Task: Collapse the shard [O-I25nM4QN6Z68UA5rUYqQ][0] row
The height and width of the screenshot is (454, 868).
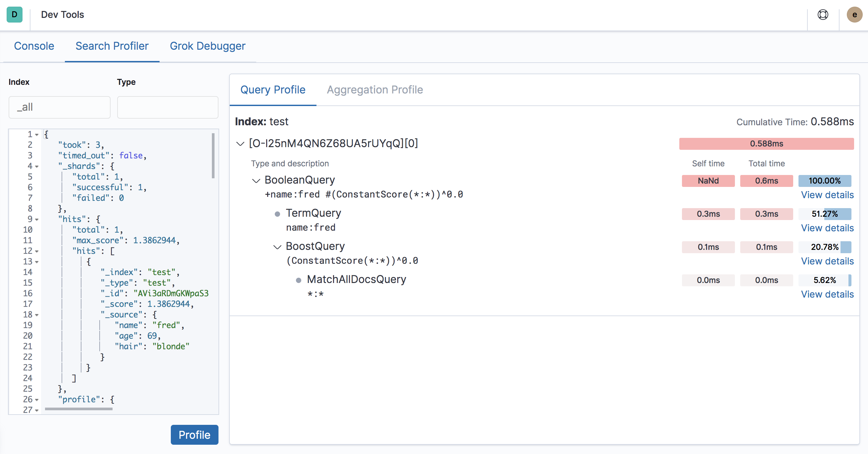Action: 240,144
